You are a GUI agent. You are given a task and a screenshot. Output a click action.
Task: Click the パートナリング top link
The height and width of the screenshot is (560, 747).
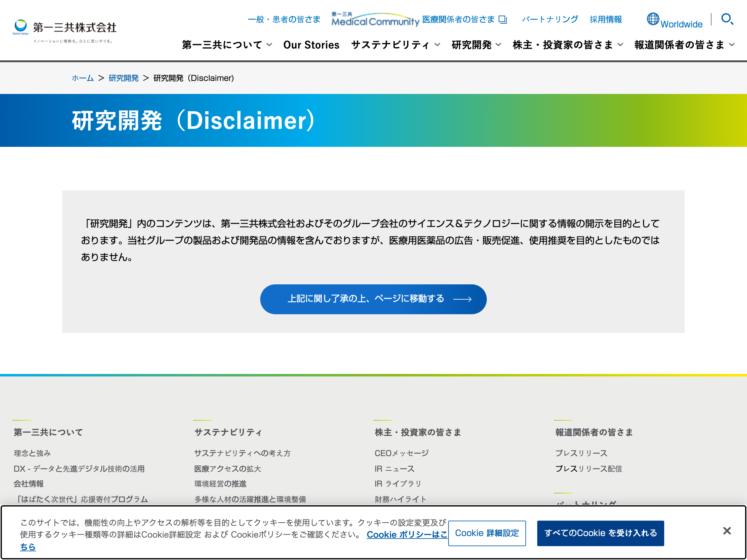[550, 19]
